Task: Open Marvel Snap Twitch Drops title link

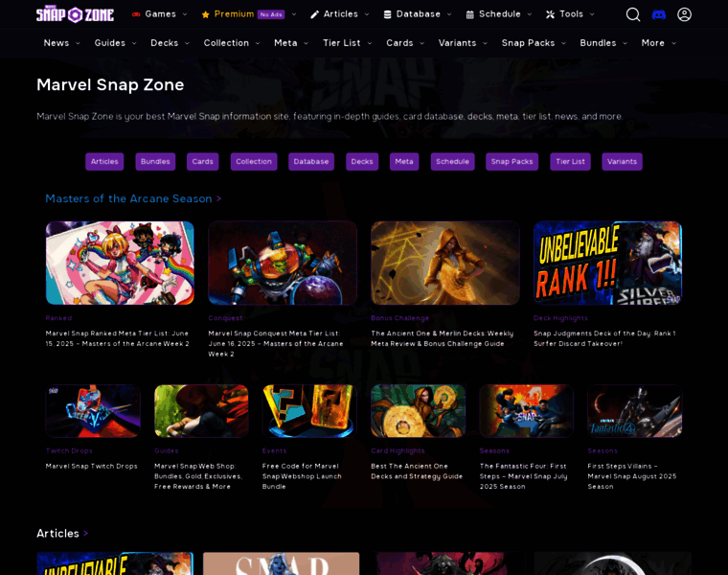Action: pyautogui.click(x=91, y=467)
